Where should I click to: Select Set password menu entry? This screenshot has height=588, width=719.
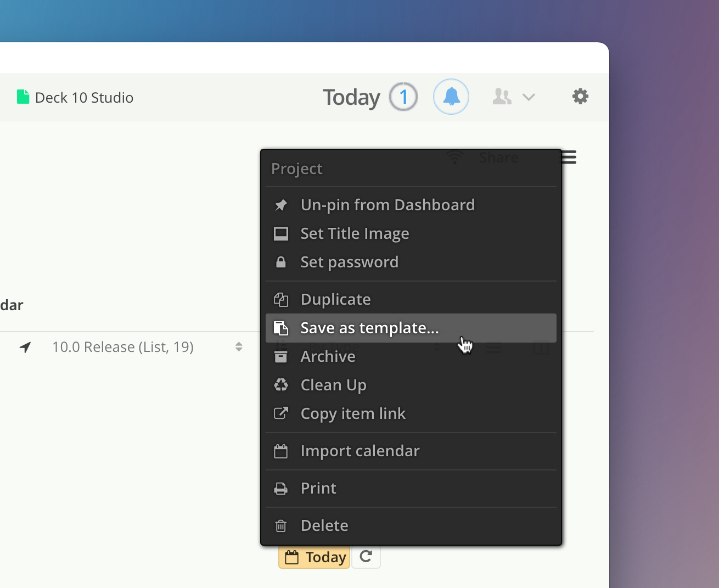349,262
